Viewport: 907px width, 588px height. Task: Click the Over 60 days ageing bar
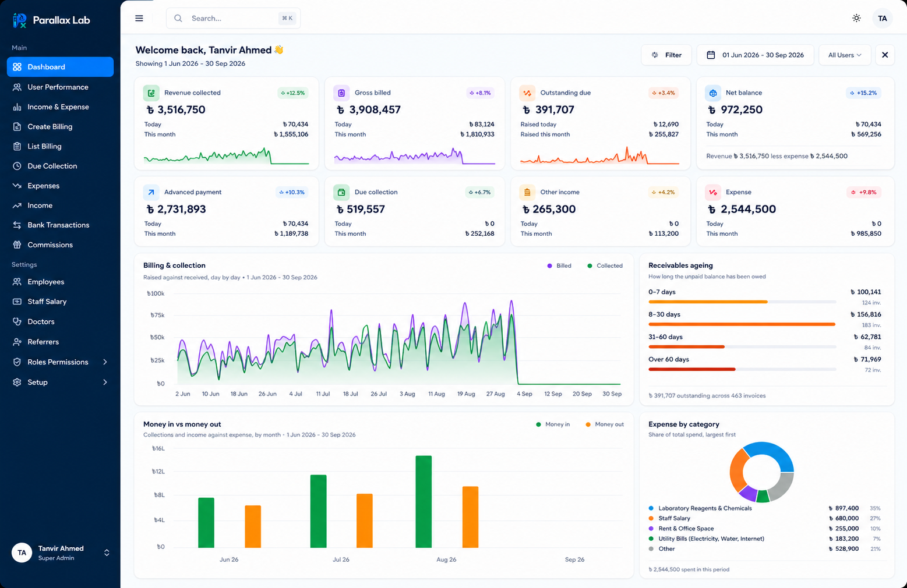[742, 369]
